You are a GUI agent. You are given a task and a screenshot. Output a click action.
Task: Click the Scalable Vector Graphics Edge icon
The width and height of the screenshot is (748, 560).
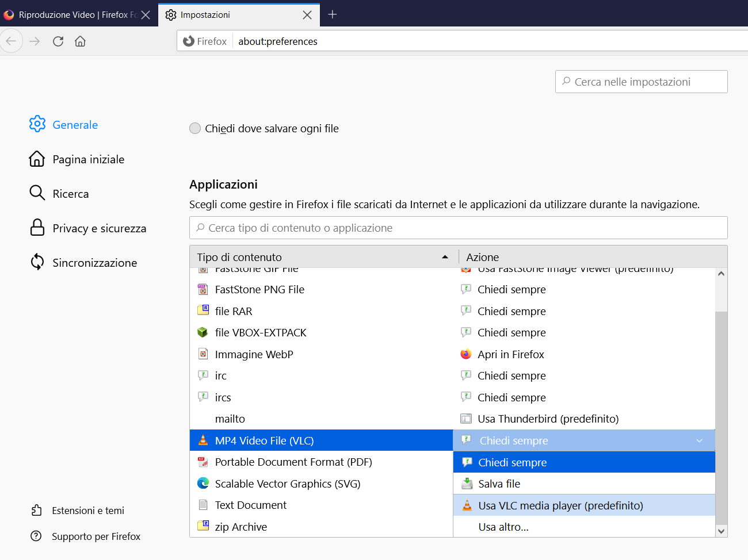(203, 484)
